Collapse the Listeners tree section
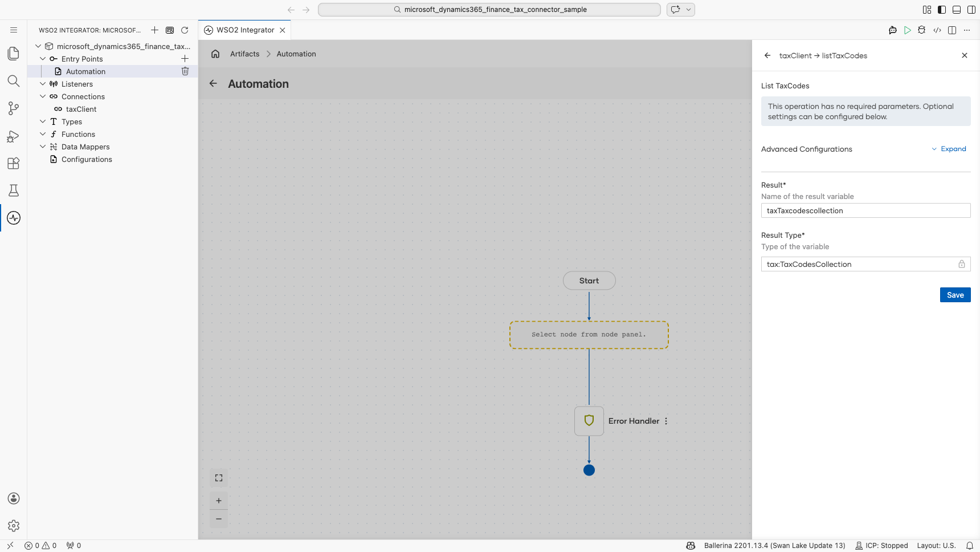The height and width of the screenshot is (552, 980). point(43,84)
